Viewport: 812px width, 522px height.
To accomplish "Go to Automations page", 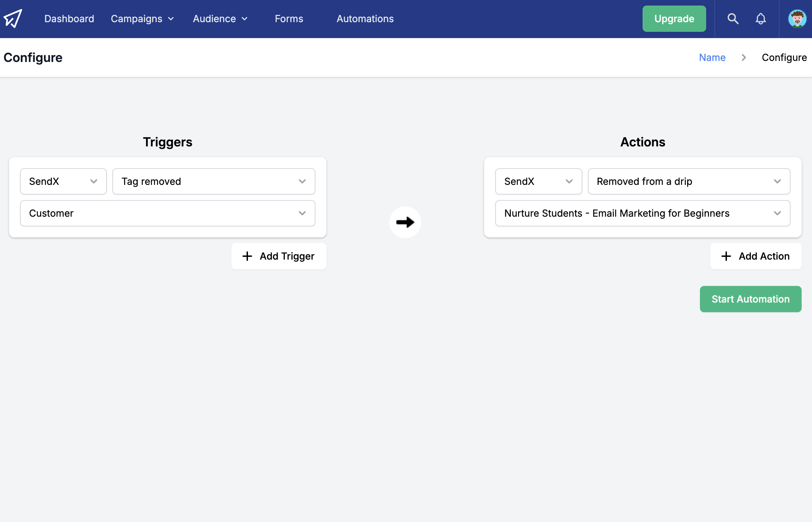I will tap(365, 19).
